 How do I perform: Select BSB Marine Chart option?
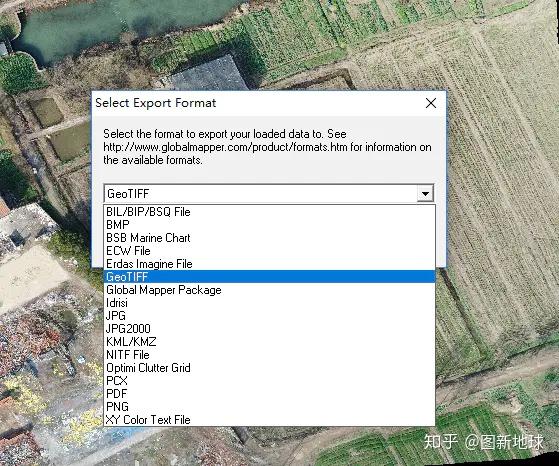click(270, 238)
